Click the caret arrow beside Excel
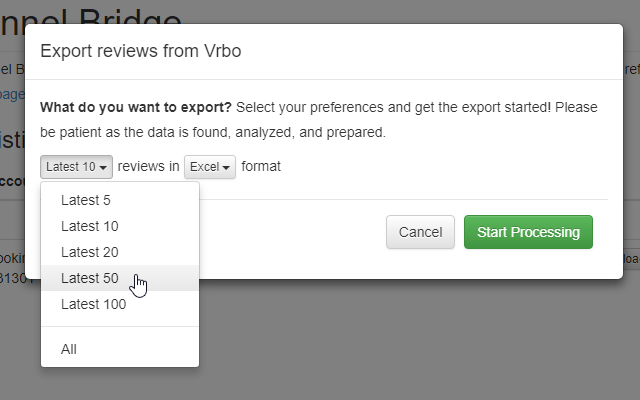 coord(226,168)
